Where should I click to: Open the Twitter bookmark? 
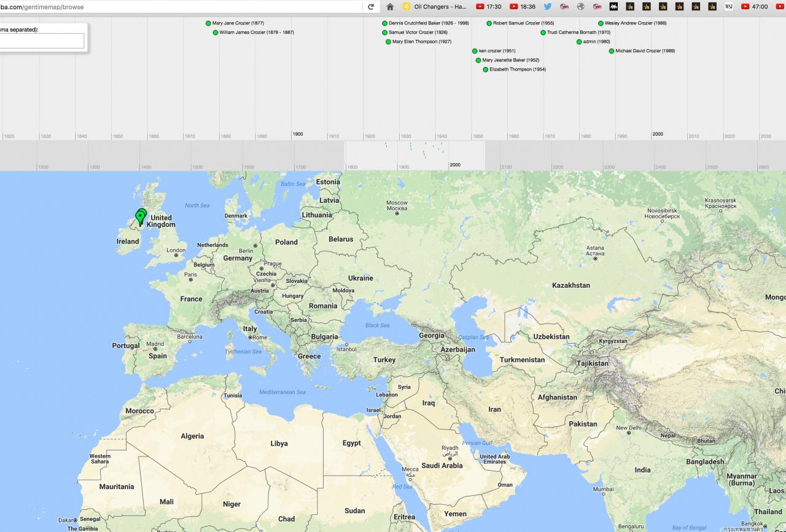(x=548, y=7)
